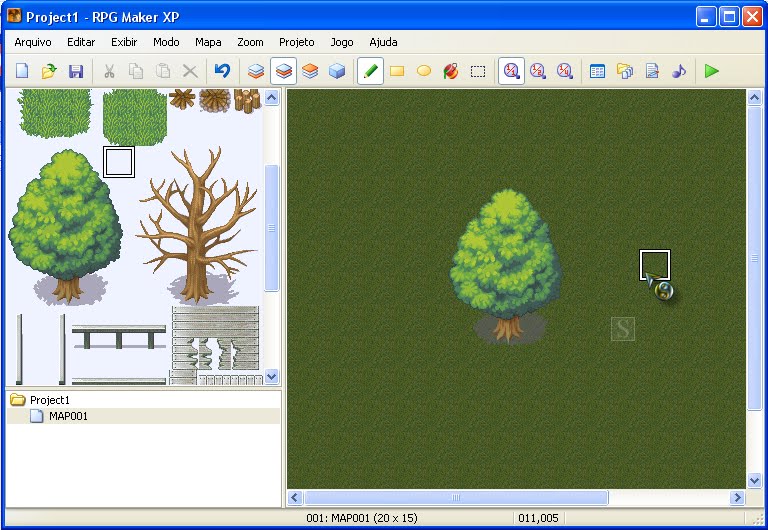Open the Mapa menu
The width and height of the screenshot is (768, 530).
point(208,42)
